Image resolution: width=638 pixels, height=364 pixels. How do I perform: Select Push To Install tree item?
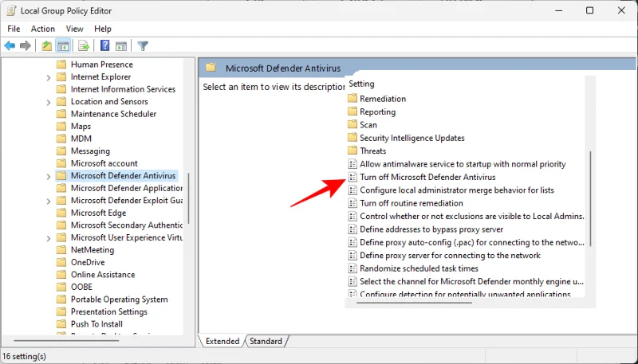tap(96, 324)
